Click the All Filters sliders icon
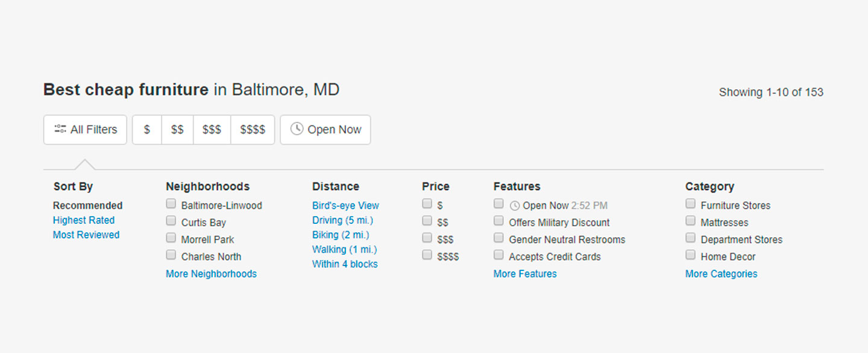 coord(60,129)
